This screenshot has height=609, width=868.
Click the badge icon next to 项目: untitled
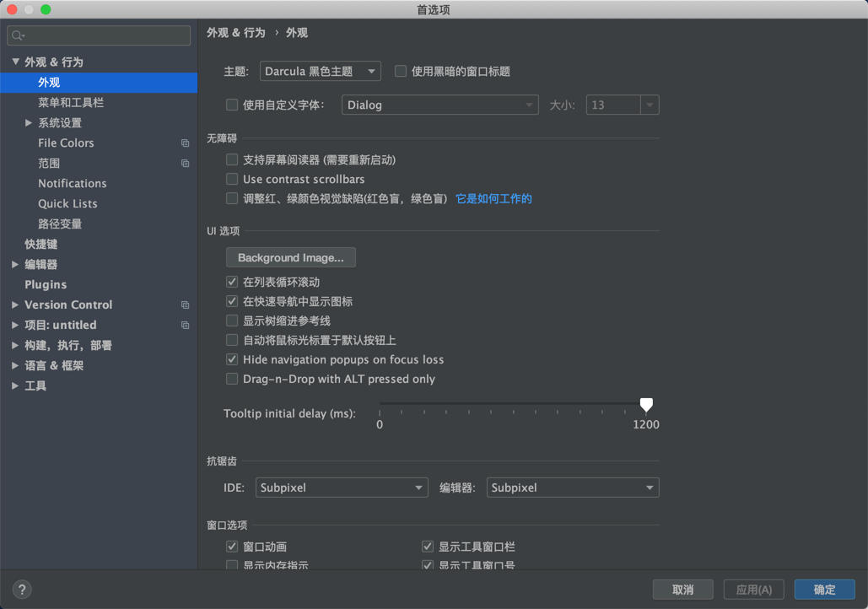point(185,325)
